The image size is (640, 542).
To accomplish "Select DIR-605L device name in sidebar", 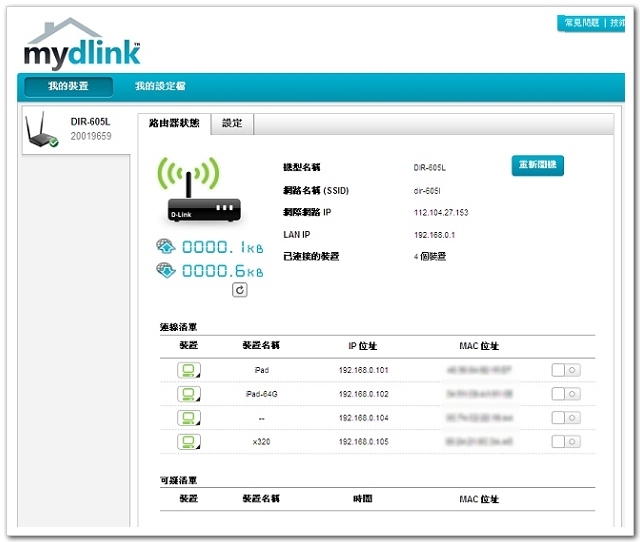I will (90, 122).
